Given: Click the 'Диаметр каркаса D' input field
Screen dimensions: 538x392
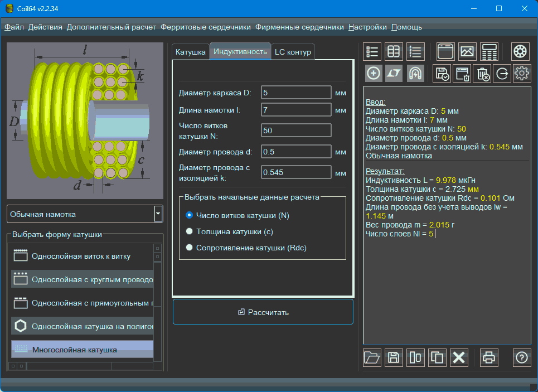Looking at the screenshot, I should pyautogui.click(x=296, y=93).
